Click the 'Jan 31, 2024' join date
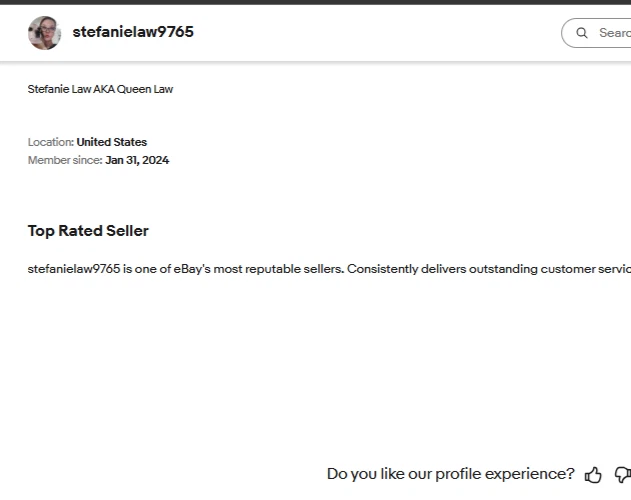The width and height of the screenshot is (631, 500). tap(137, 160)
